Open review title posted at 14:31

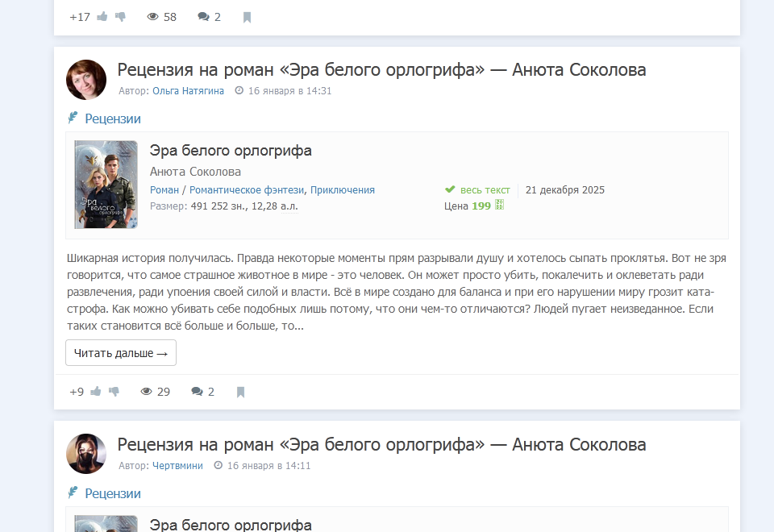pos(381,69)
